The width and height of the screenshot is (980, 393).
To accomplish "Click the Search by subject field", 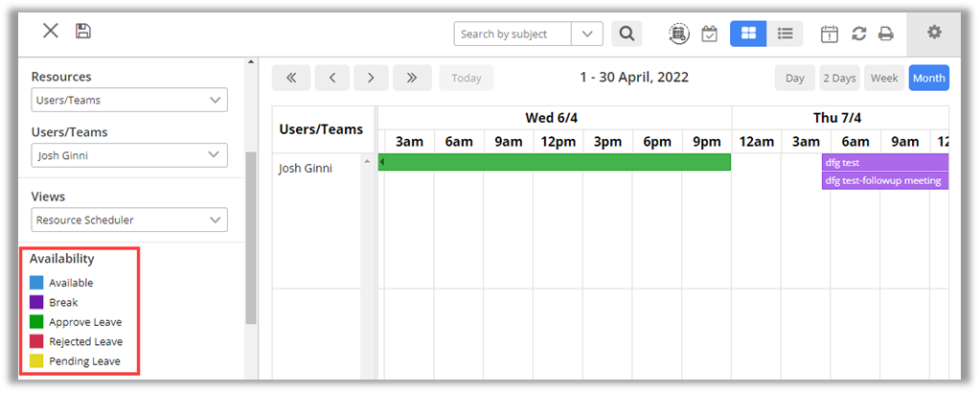I will [514, 34].
